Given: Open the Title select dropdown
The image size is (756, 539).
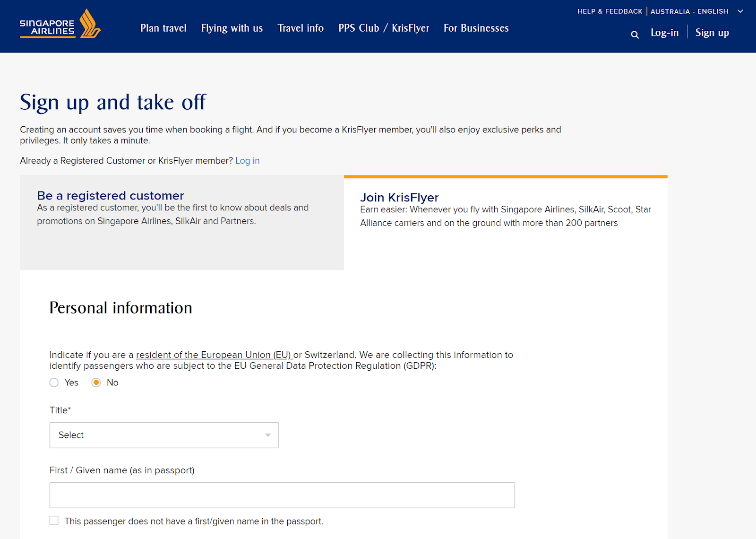Looking at the screenshot, I should [164, 435].
